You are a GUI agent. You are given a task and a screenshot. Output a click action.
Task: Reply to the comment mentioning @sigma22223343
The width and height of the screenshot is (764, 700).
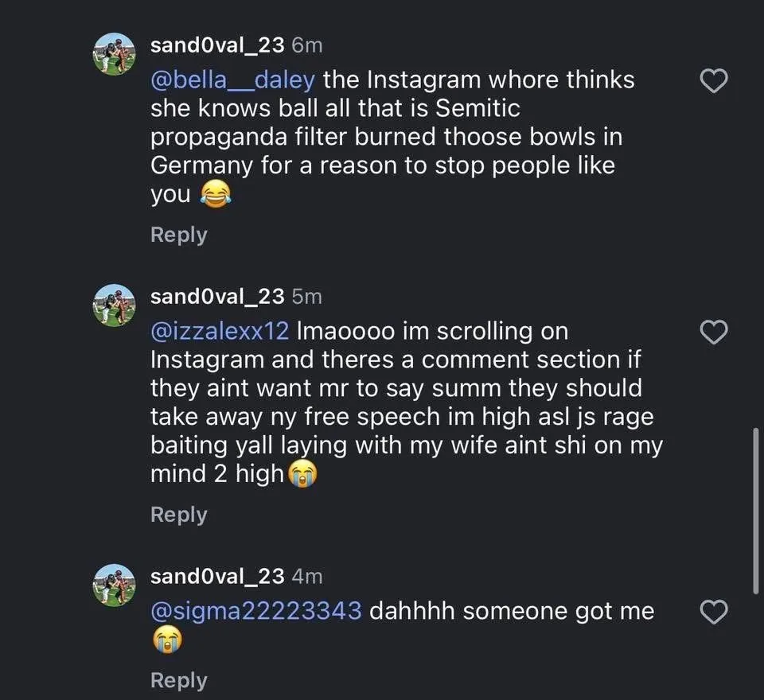[179, 680]
